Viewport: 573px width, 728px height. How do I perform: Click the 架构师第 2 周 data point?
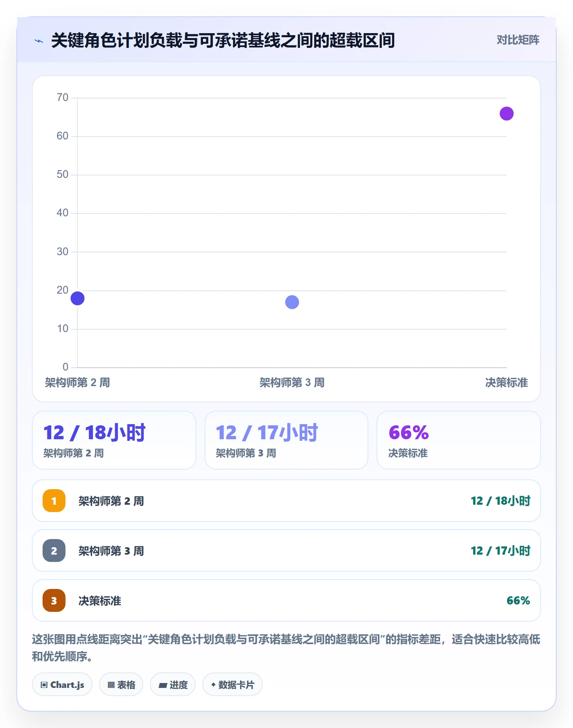tap(77, 298)
